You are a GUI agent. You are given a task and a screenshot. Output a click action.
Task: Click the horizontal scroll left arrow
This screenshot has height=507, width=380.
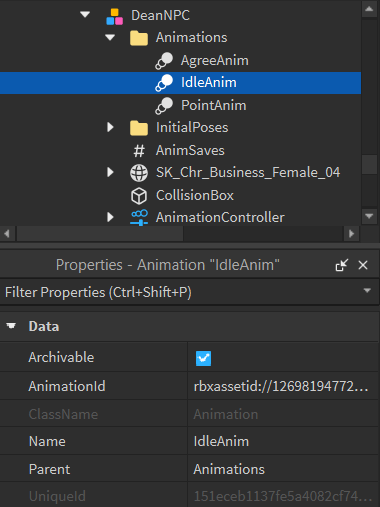coord(7,234)
